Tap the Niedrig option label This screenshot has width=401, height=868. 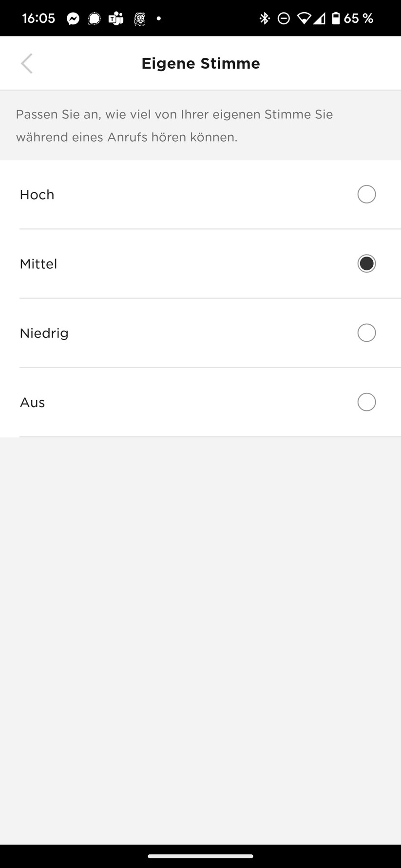(x=44, y=333)
